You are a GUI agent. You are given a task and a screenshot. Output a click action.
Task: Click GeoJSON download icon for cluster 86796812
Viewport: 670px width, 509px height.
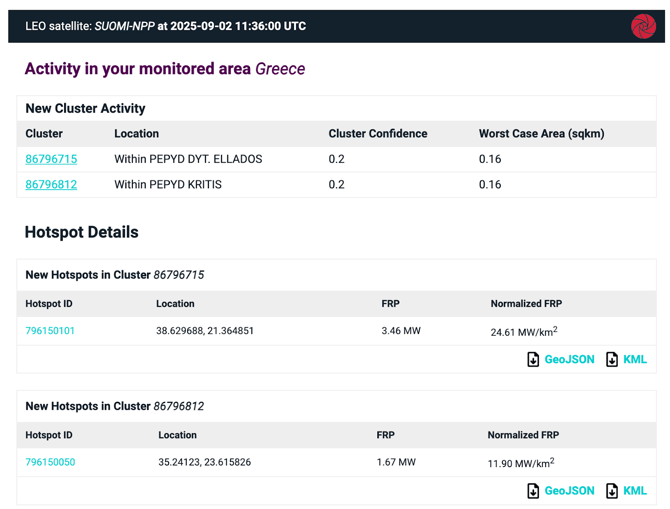pos(533,491)
